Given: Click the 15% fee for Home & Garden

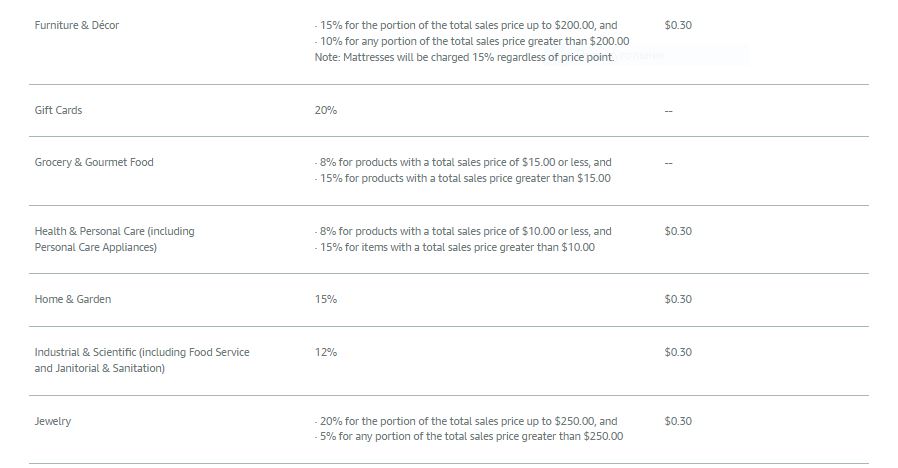Looking at the screenshot, I should click(326, 299).
